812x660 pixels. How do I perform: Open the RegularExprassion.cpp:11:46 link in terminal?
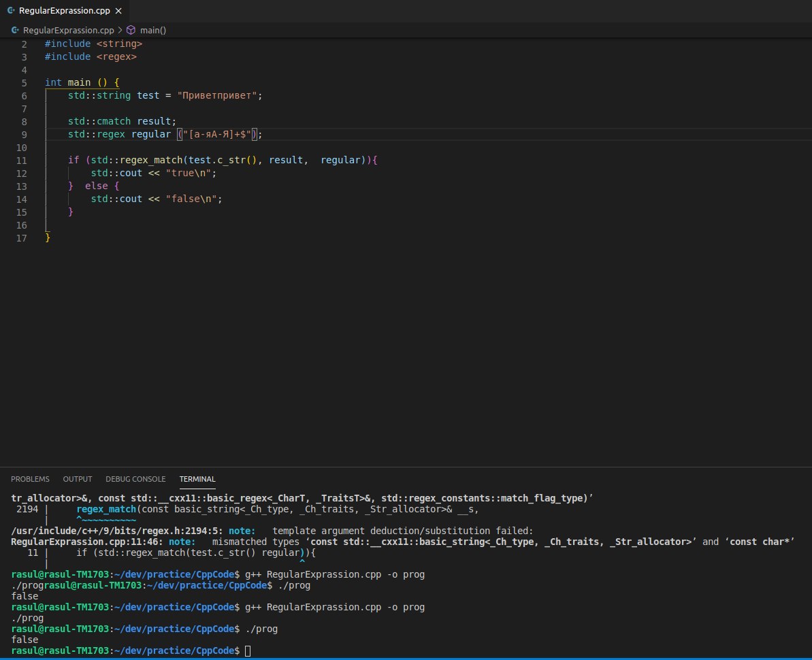tap(87, 542)
